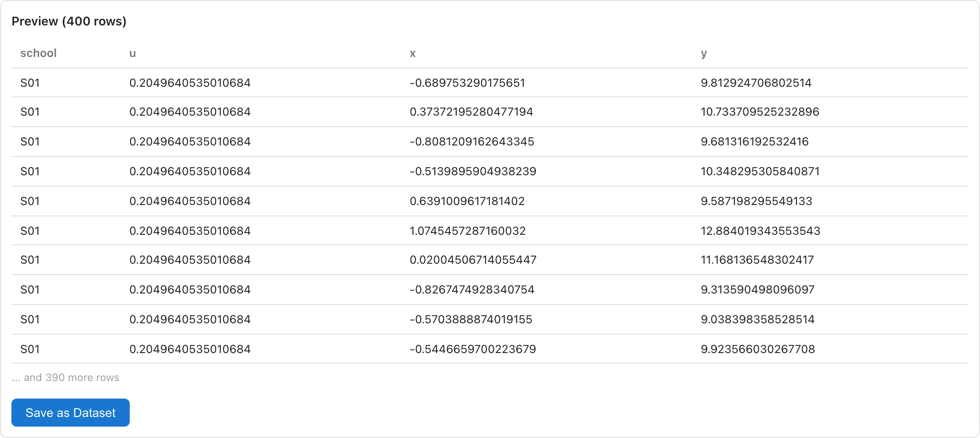
Task: Select the school column header
Action: coord(39,53)
